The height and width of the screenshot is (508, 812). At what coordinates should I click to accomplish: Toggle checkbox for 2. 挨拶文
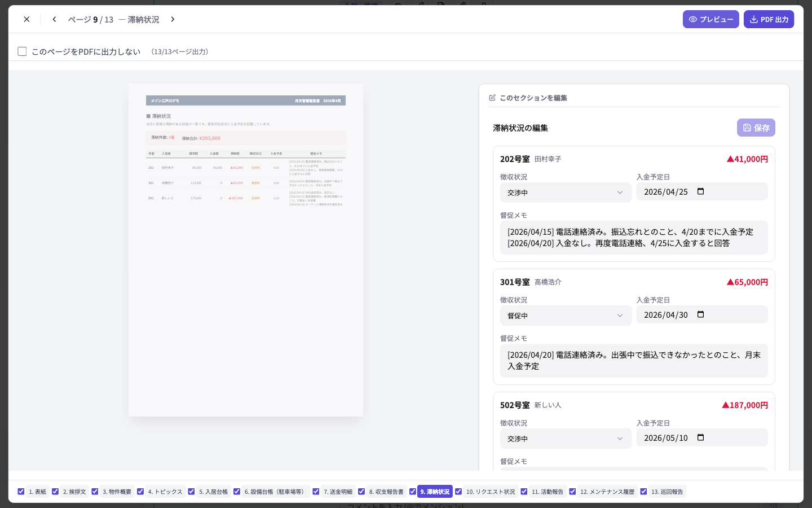(x=55, y=492)
